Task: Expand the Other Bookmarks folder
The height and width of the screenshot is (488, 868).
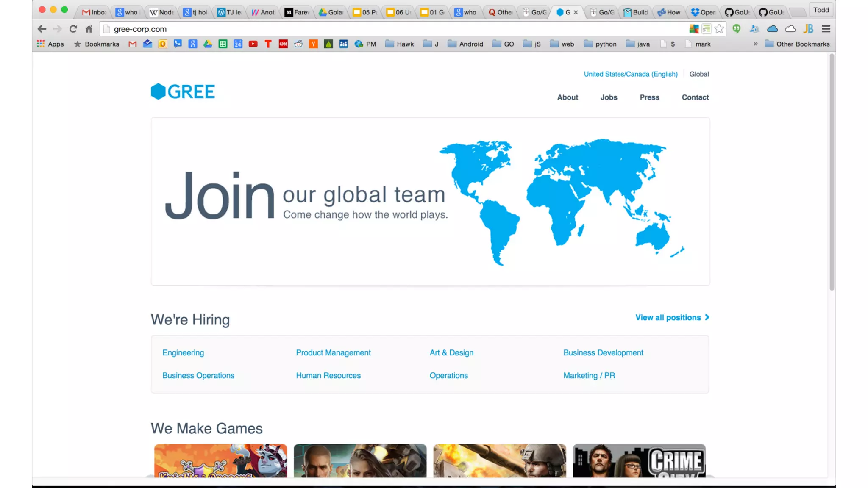Action: click(x=797, y=44)
